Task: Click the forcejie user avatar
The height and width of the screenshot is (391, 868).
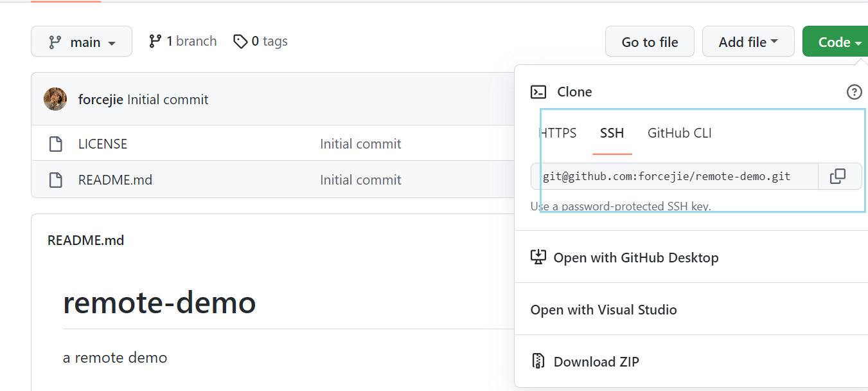Action: (x=55, y=99)
